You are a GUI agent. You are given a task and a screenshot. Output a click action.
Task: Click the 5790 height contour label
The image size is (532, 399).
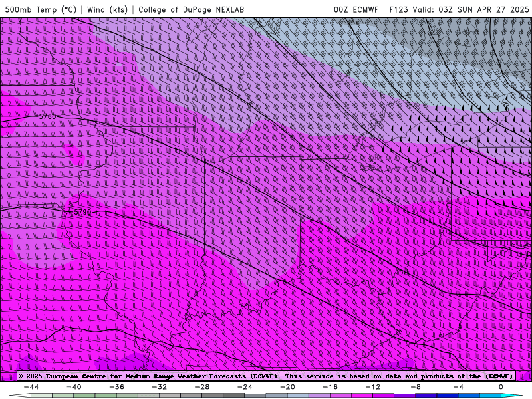82,212
